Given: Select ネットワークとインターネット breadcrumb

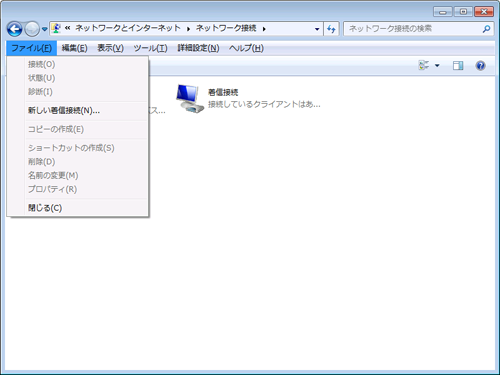Looking at the screenshot, I should (128, 28).
